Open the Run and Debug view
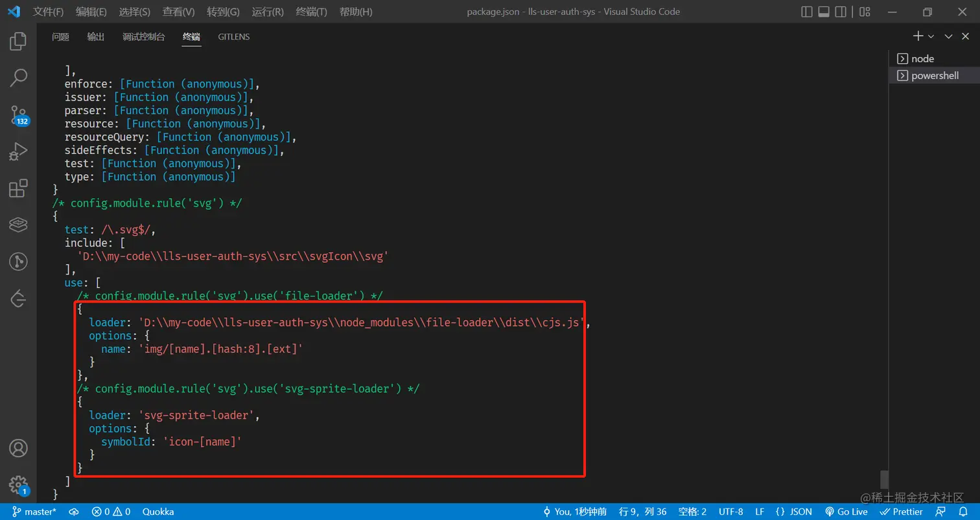Image resolution: width=980 pixels, height=520 pixels. tap(18, 152)
